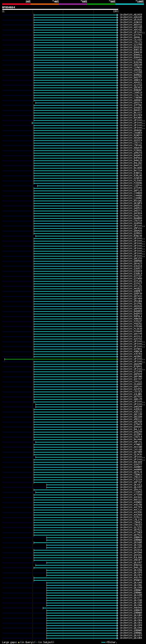Select hit UniRef100_C8V111

click(131, 382)
